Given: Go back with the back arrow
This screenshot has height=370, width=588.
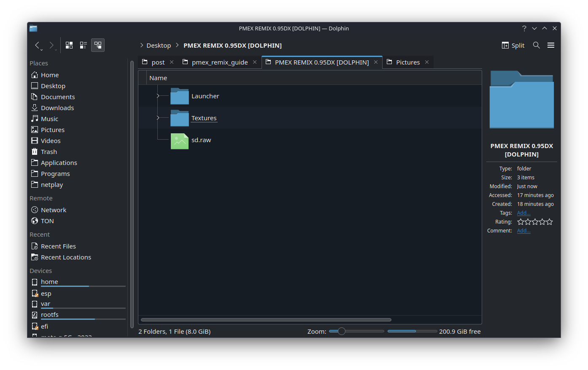Looking at the screenshot, I should pos(37,45).
